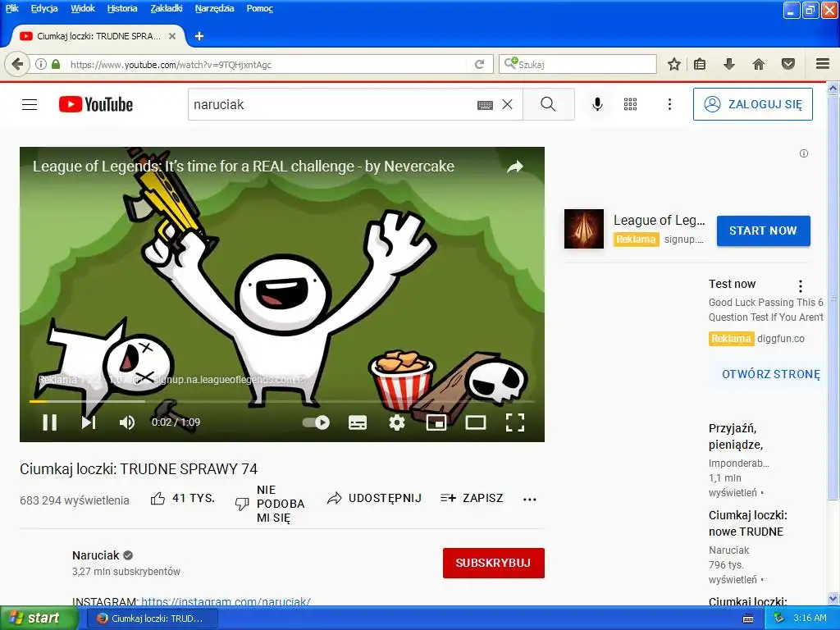Open the on-screen keyboard in search box

(x=485, y=105)
